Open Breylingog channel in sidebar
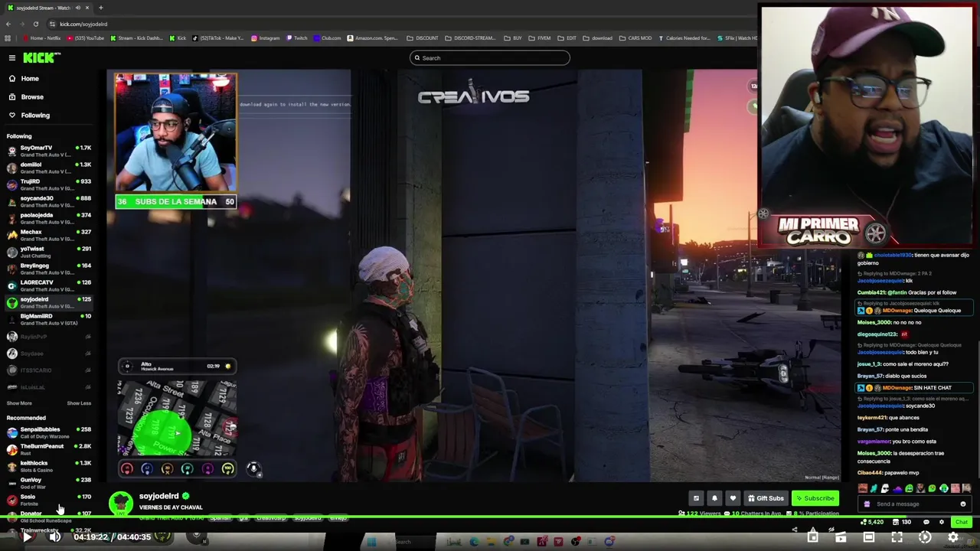The image size is (980, 551). [48, 269]
